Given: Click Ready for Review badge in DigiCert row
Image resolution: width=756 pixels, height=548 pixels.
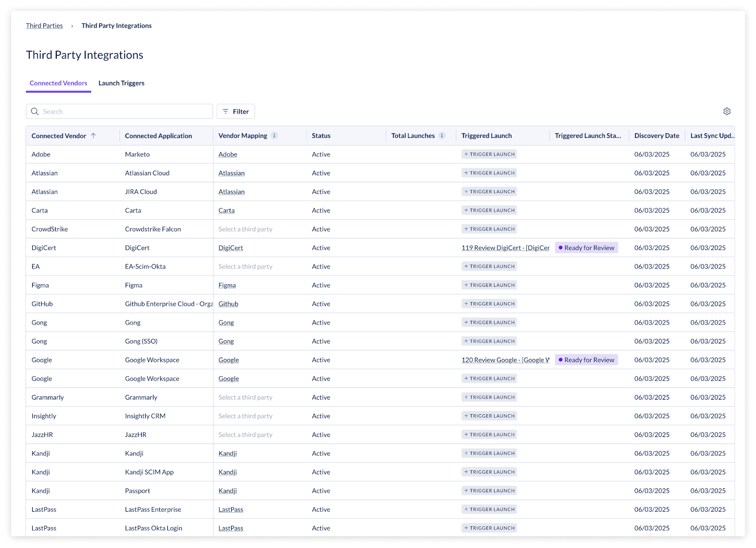Looking at the screenshot, I should (x=586, y=248).
